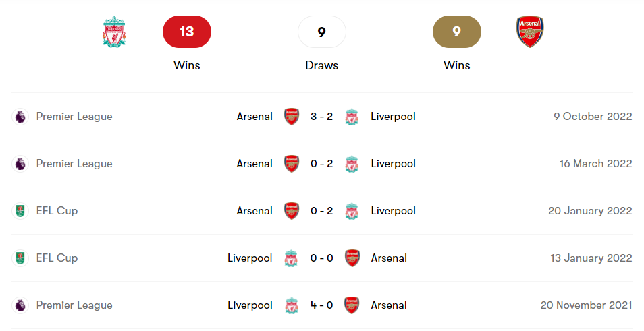Viewport: 644px width, 331px height.
Task: Click EFL Cup logo for 13 January match
Action: pyautogui.click(x=21, y=258)
